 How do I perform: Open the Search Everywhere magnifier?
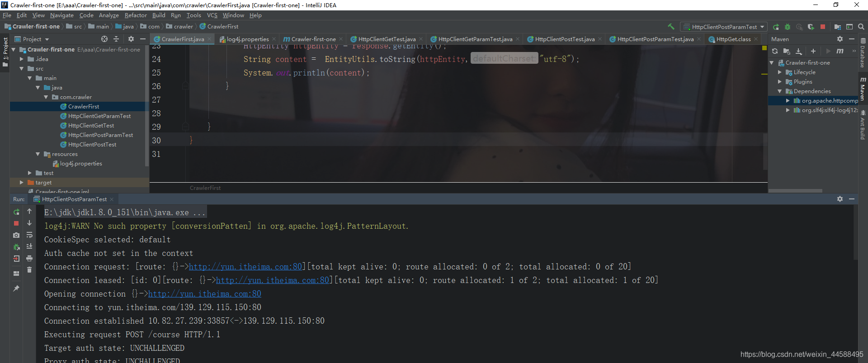tap(861, 27)
